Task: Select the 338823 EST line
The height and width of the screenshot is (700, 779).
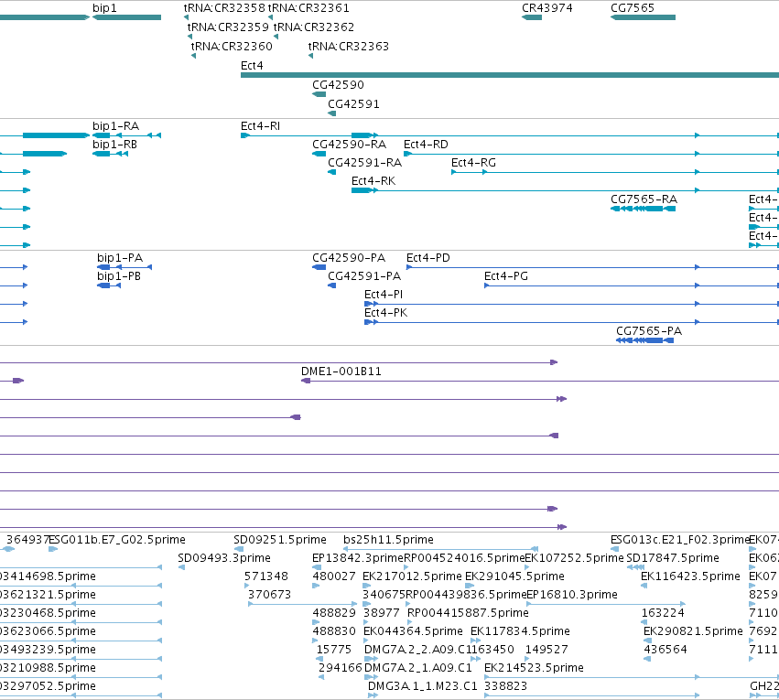Action: [x=592, y=695]
